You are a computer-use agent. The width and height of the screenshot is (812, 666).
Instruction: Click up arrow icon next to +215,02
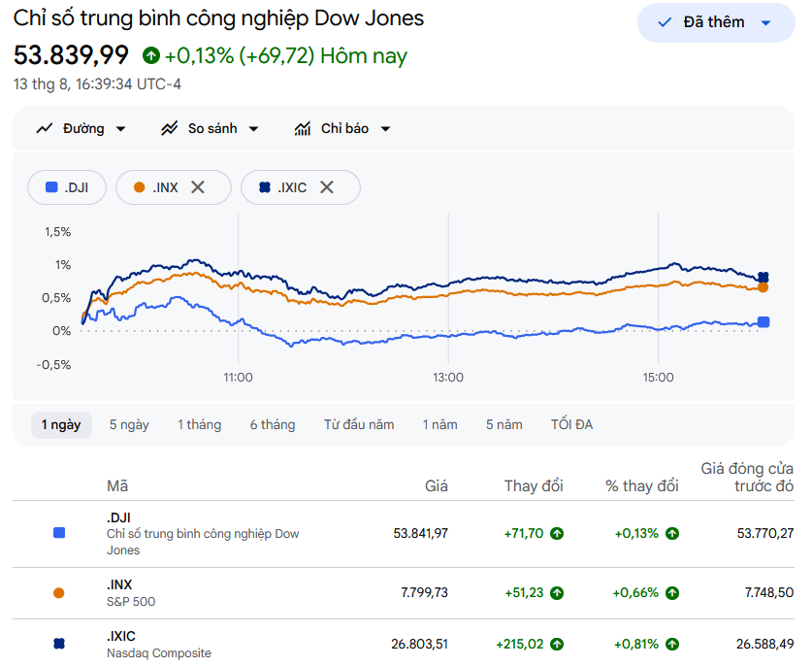pyautogui.click(x=557, y=645)
